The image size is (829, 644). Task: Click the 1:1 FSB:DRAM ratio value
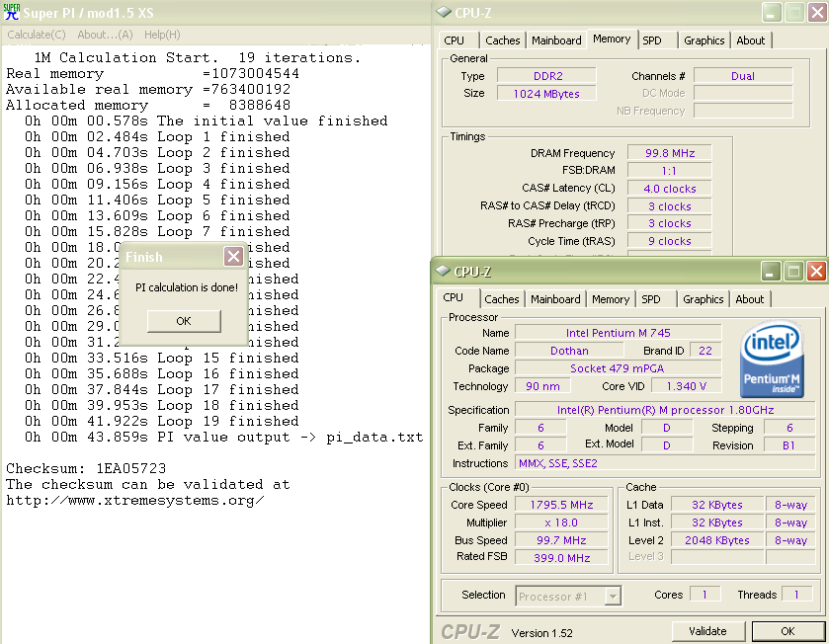[x=669, y=171]
